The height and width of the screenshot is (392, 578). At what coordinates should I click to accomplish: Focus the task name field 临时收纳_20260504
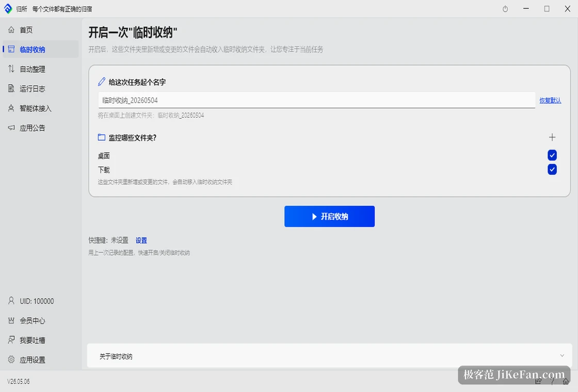click(x=317, y=100)
